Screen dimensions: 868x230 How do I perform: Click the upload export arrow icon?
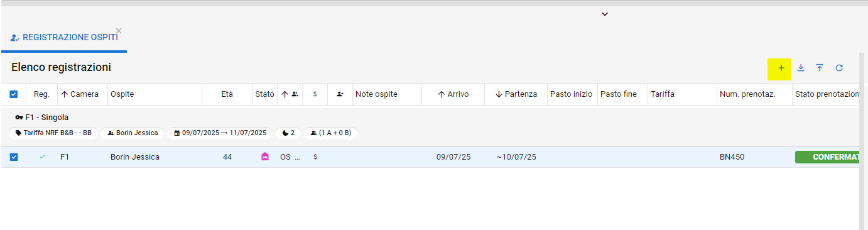pos(820,68)
